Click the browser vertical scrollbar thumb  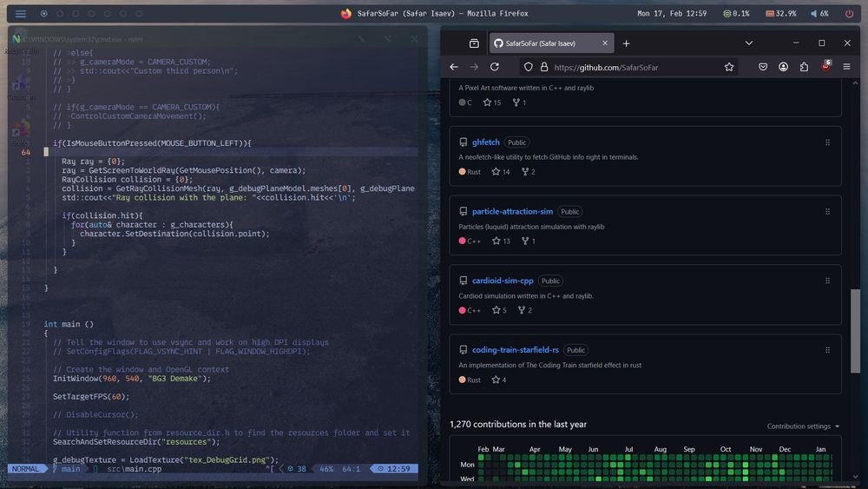coord(855,331)
